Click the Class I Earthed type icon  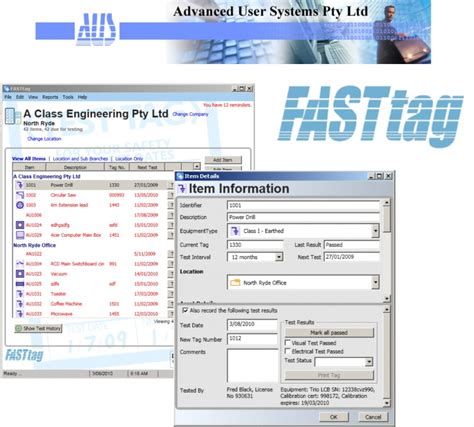[235, 231]
